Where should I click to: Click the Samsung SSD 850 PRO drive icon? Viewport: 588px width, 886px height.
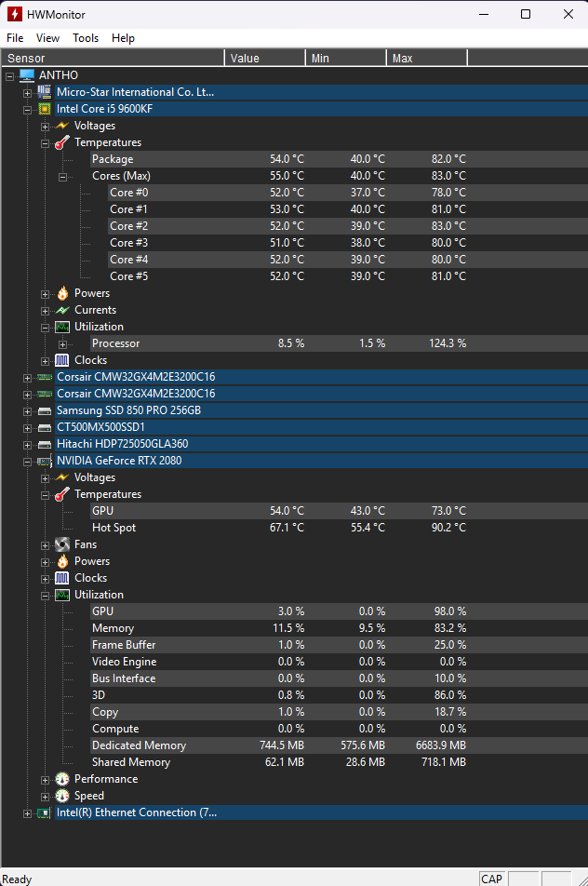tap(44, 410)
